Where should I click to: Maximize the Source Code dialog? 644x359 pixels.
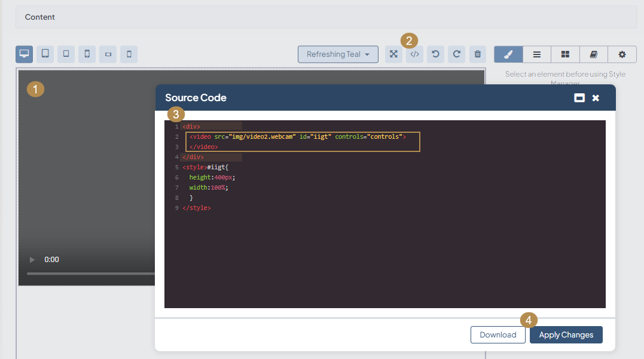tap(579, 98)
